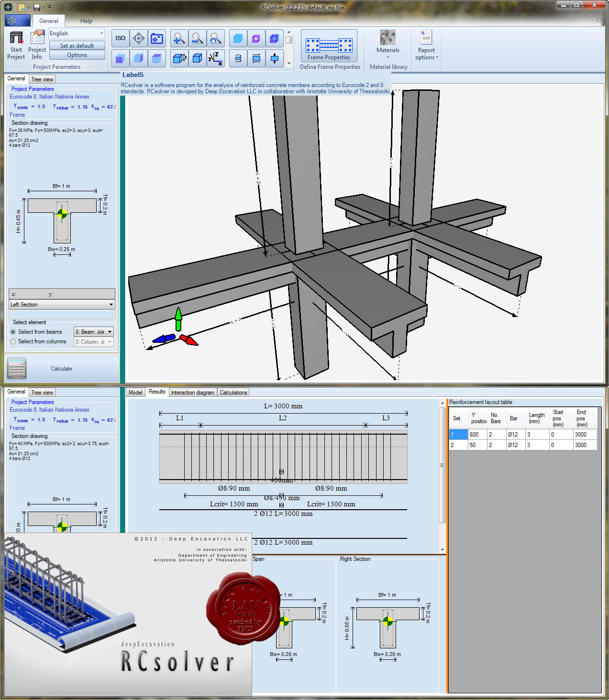Click the x: y: coordinate field
Image resolution: width=609 pixels, height=700 pixels.
click(x=62, y=294)
